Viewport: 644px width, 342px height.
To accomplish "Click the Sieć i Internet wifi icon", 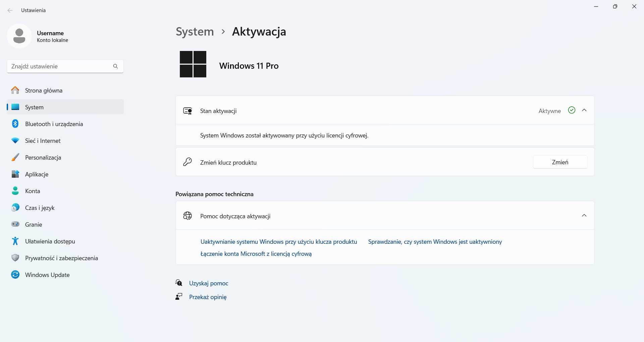I will pos(15,140).
